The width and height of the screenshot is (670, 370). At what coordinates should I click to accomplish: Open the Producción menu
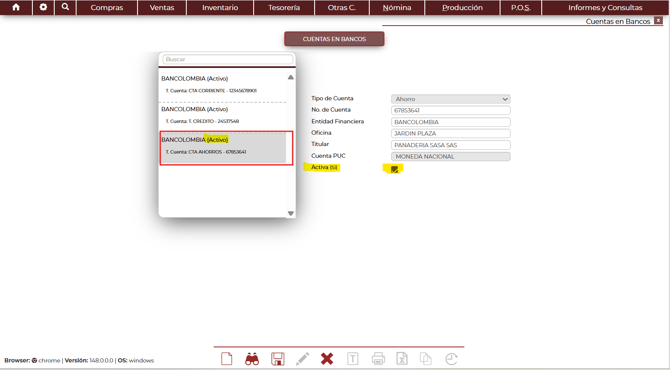tap(462, 7)
